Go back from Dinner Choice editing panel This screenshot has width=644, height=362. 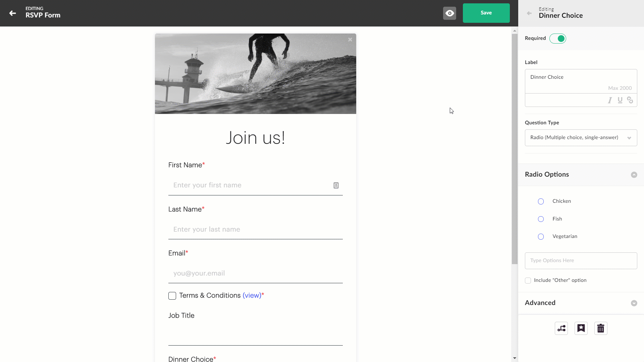pyautogui.click(x=529, y=13)
